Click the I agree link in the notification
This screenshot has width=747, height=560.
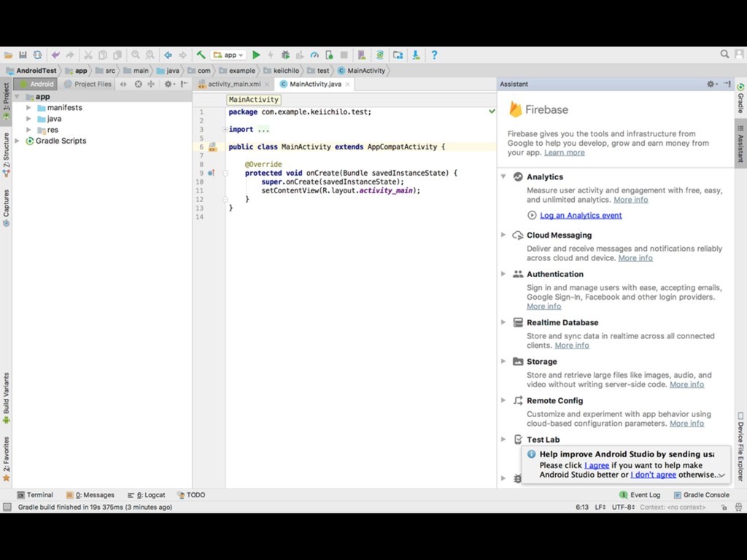coord(597,465)
